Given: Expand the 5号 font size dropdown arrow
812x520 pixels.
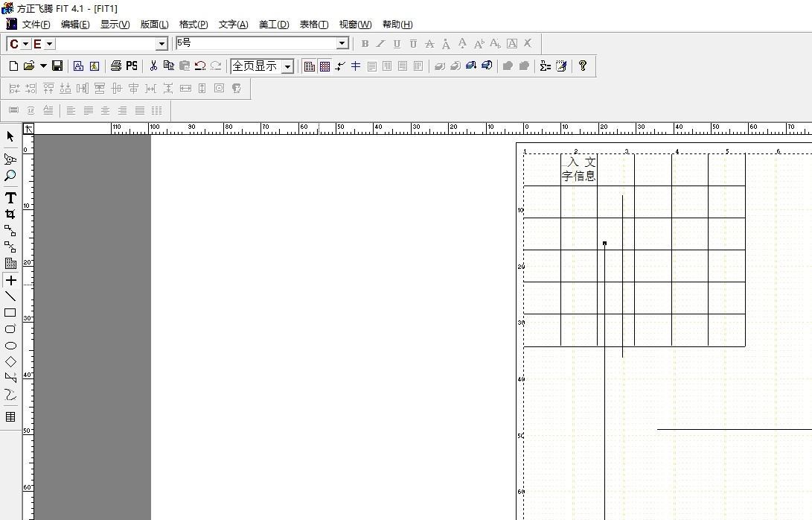Looking at the screenshot, I should (x=342, y=43).
